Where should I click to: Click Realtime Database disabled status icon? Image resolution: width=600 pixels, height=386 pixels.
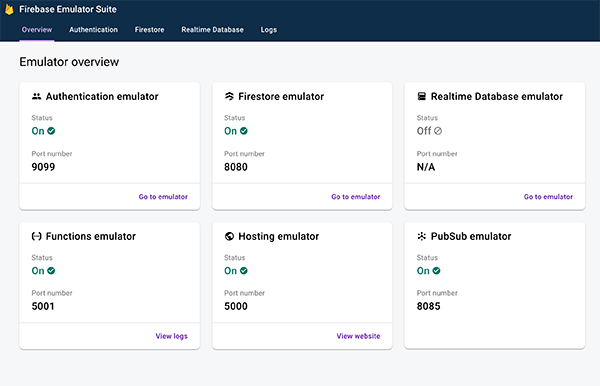pos(438,131)
